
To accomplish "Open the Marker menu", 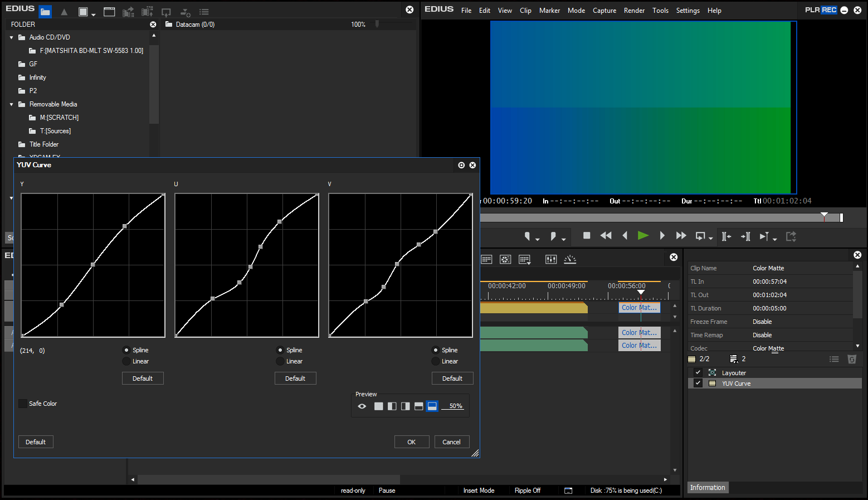I will tap(549, 11).
